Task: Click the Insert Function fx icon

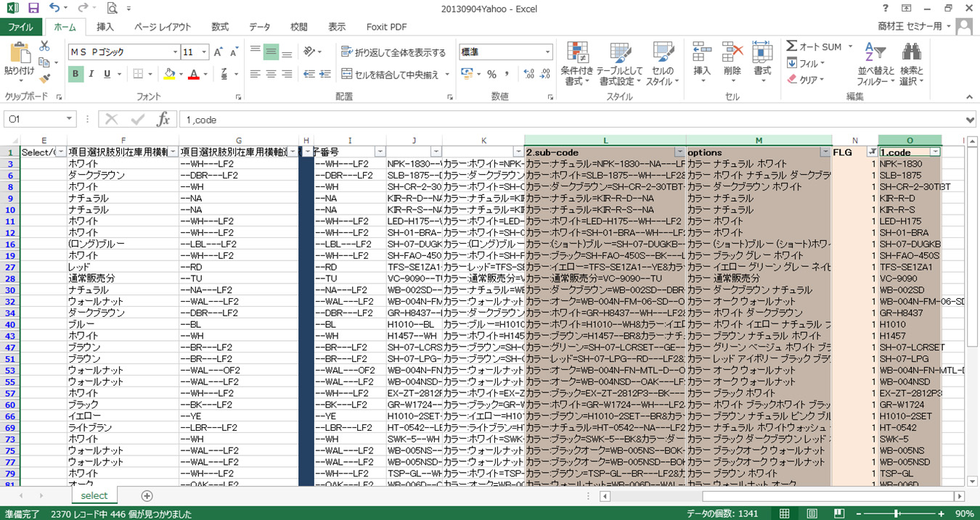Action: pos(164,120)
